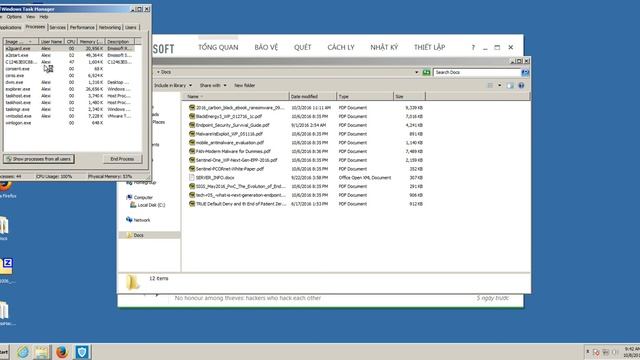Click the Firefox shortcut on the desktop
640x360 pixels.
[6, 187]
